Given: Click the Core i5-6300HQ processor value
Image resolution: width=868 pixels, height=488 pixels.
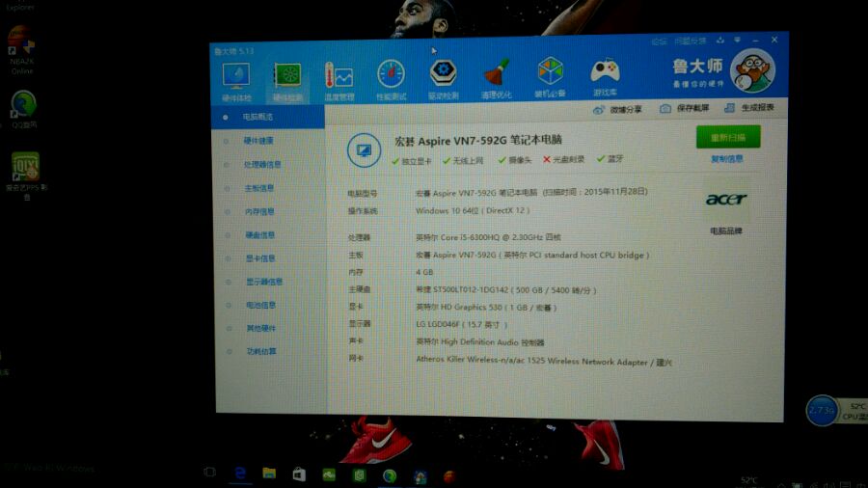Looking at the screenshot, I should pyautogui.click(x=488, y=237).
